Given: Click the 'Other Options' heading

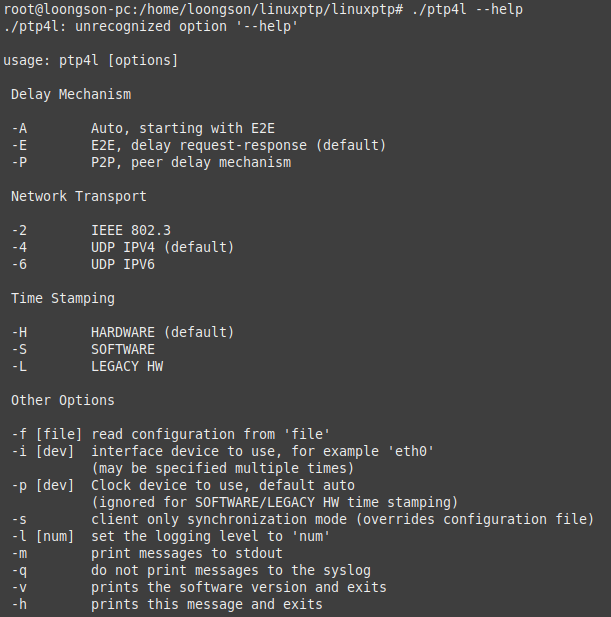Looking at the screenshot, I should click(63, 400).
